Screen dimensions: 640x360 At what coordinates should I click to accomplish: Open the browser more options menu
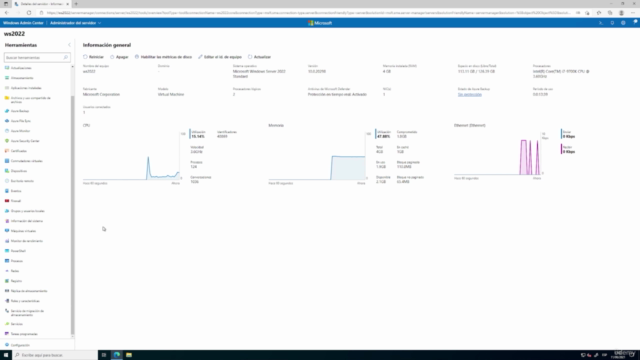tap(633, 13)
